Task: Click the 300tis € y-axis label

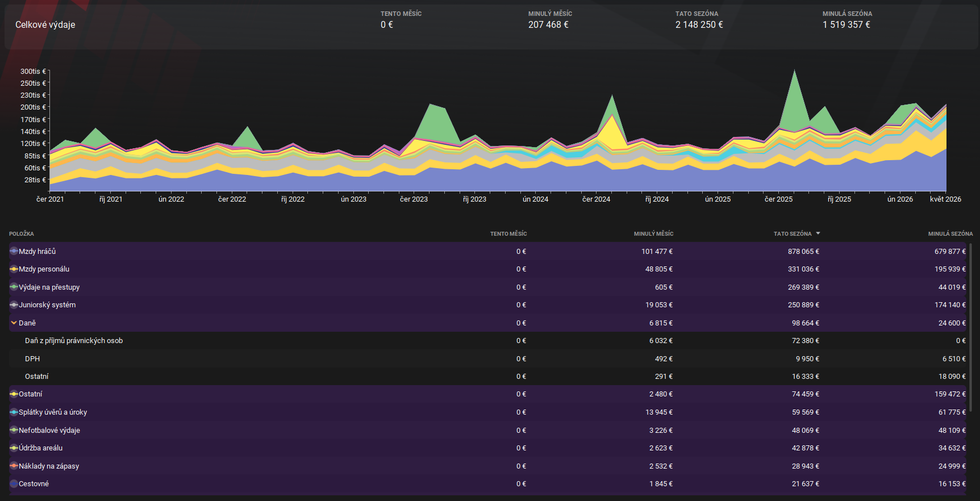Action: (33, 72)
